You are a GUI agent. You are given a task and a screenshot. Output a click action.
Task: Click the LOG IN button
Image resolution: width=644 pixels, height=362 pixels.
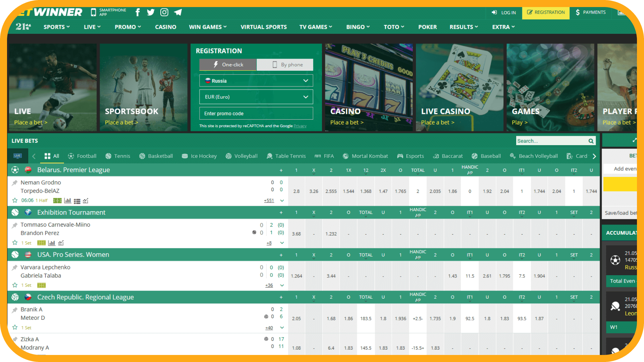pos(504,12)
